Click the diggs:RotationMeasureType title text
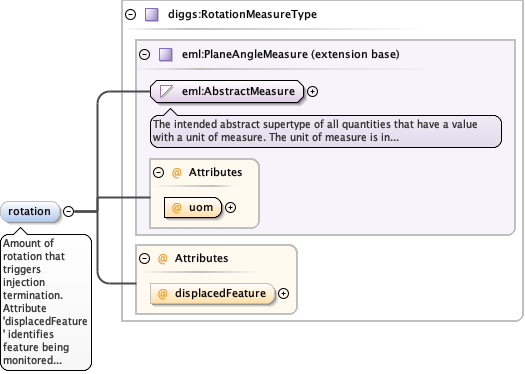 pyautogui.click(x=242, y=14)
